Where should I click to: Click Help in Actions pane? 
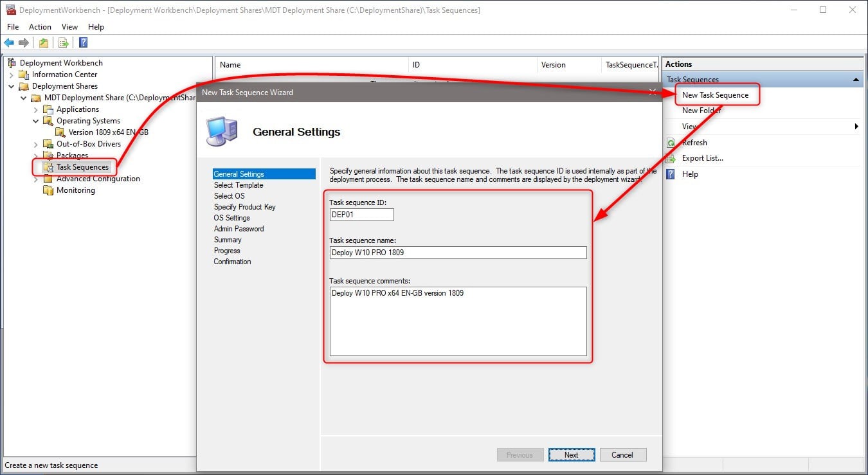click(690, 174)
